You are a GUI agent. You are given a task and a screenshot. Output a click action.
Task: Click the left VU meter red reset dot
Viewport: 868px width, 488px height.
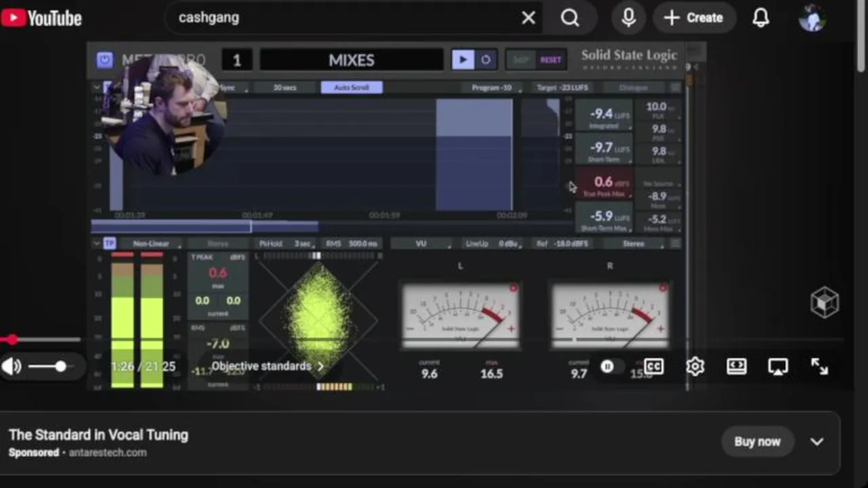coord(513,288)
